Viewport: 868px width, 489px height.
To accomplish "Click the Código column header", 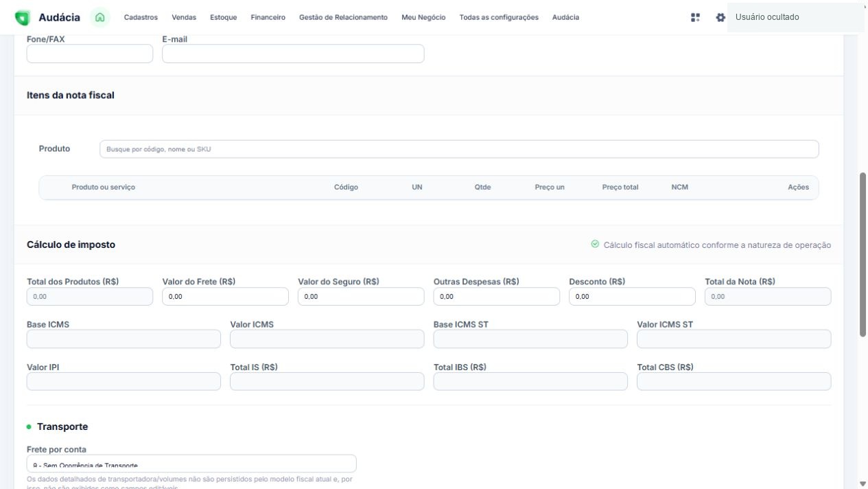I will (x=346, y=187).
